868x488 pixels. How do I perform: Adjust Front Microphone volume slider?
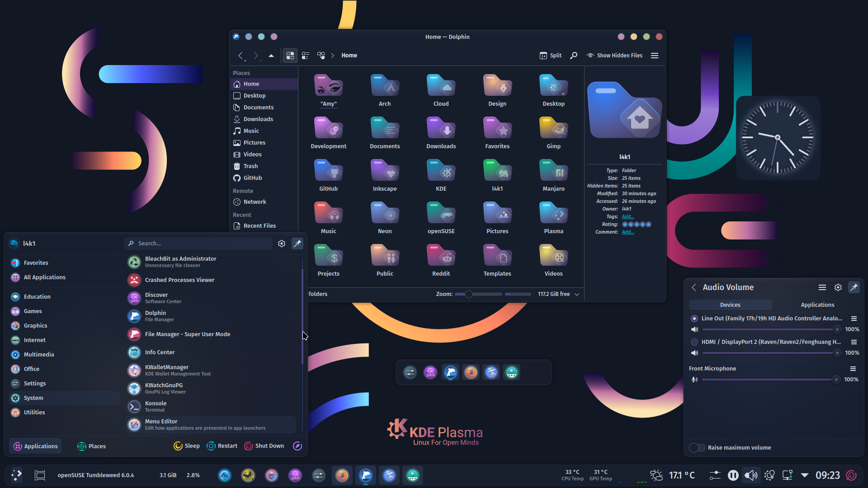pyautogui.click(x=771, y=380)
